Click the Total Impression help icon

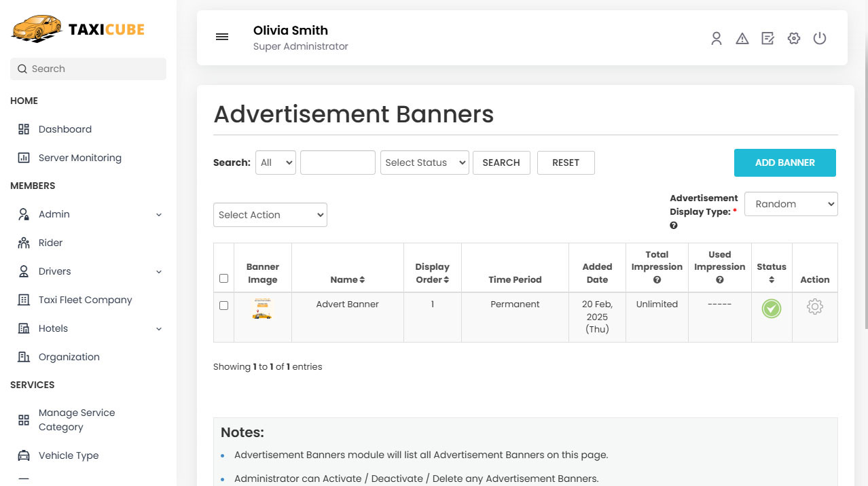pyautogui.click(x=657, y=280)
